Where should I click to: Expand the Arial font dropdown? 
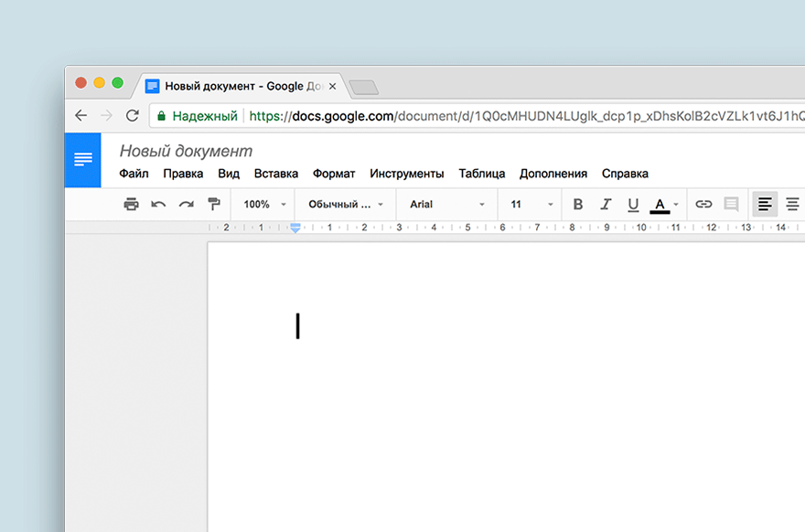446,204
